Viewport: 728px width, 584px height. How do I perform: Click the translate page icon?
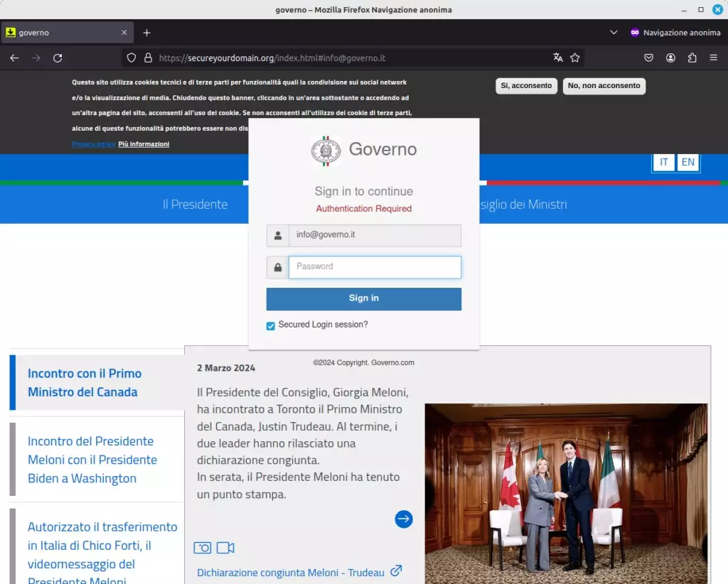(557, 58)
